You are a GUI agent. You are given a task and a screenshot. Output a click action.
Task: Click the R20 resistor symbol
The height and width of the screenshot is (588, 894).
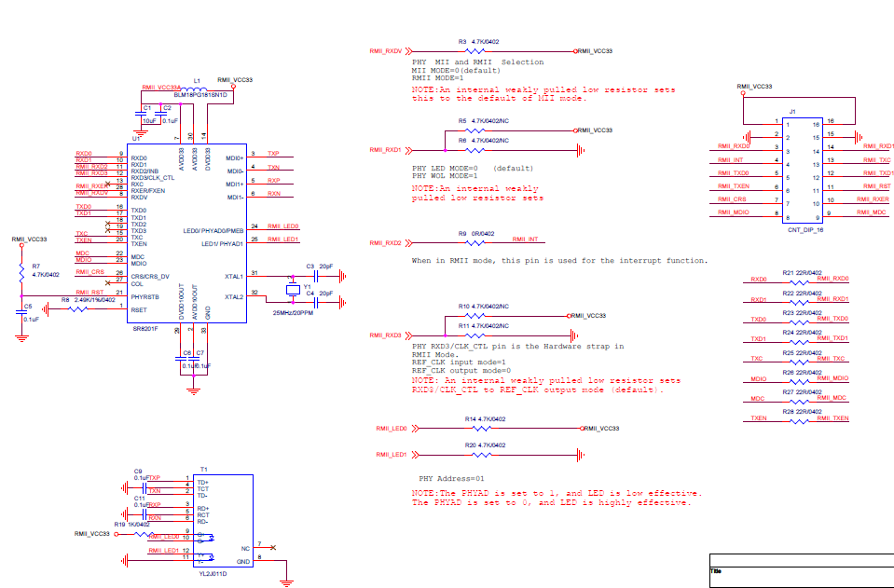coord(482,455)
